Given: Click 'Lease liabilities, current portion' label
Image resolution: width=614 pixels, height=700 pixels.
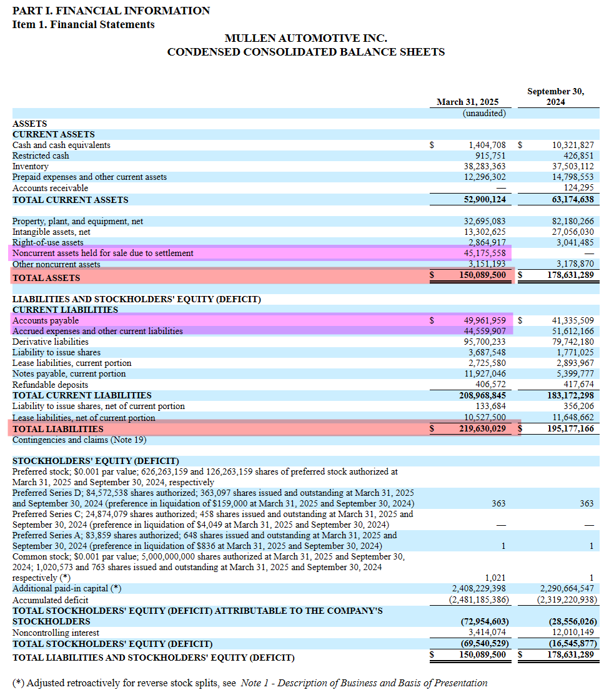Looking at the screenshot, I should point(72,363).
